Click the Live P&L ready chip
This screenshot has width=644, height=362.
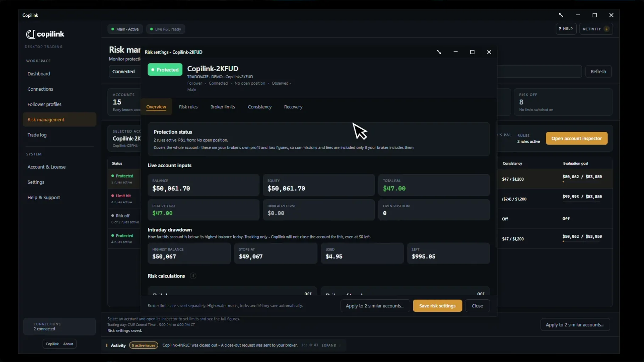click(166, 29)
